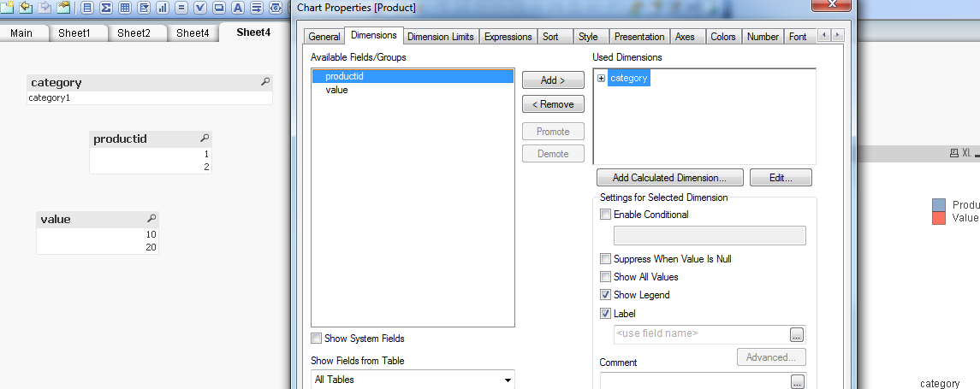Click the Add > button
The height and width of the screenshot is (389, 980).
553,80
